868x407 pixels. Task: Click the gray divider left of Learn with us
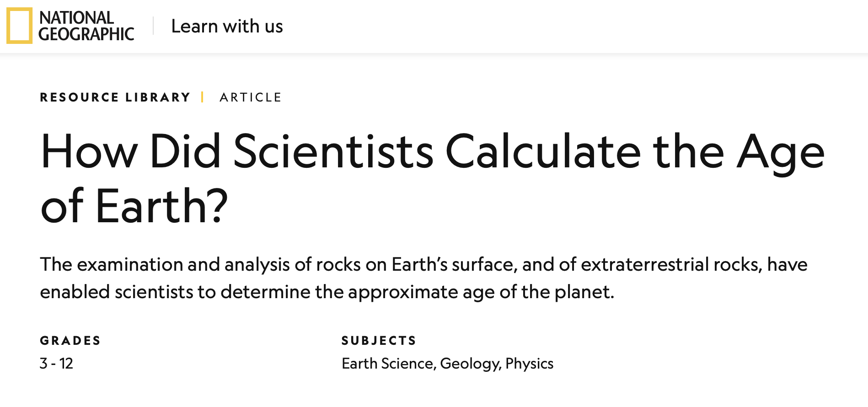(x=153, y=26)
